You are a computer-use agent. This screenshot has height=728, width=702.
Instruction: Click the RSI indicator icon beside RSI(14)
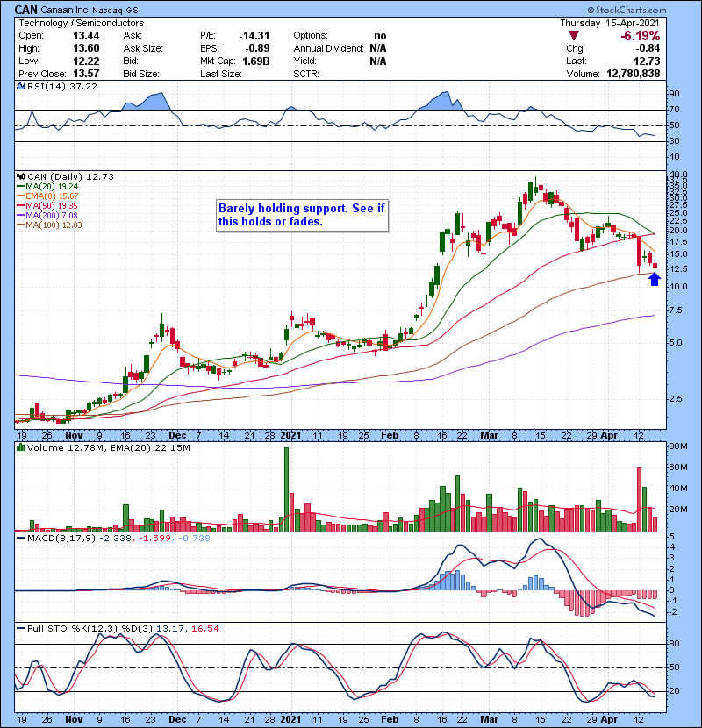coord(20,86)
